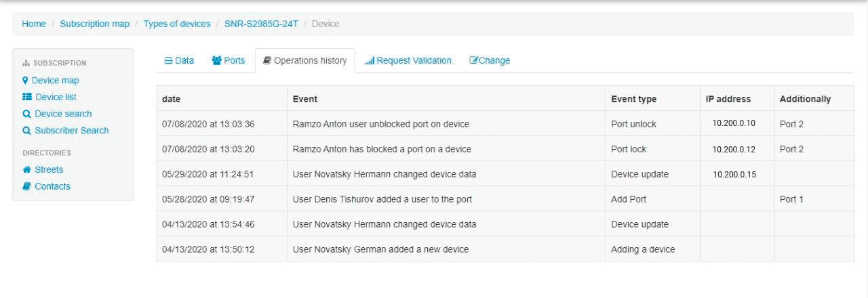Click the Data tab printer icon
Image resolution: width=868 pixels, height=298 pixels.
(x=168, y=60)
